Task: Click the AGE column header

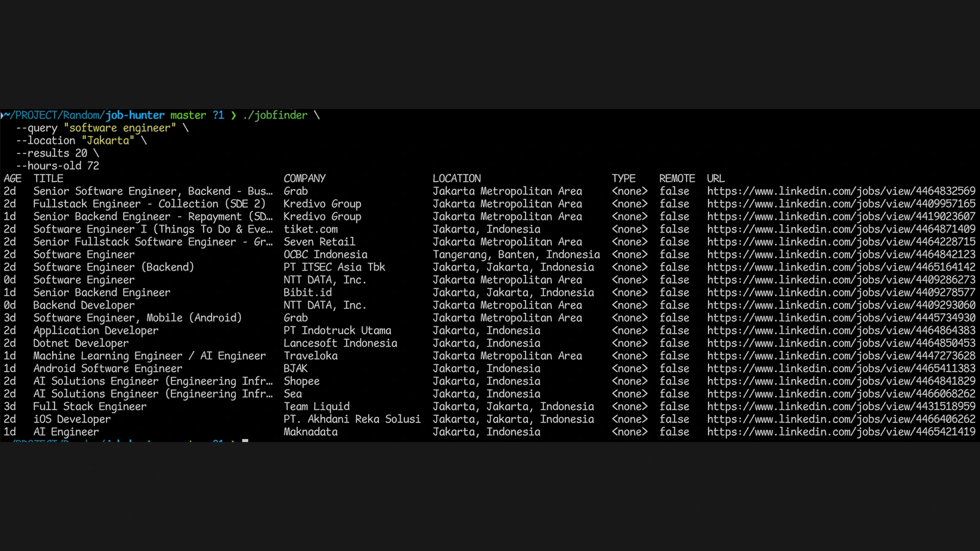Action: 12,178
